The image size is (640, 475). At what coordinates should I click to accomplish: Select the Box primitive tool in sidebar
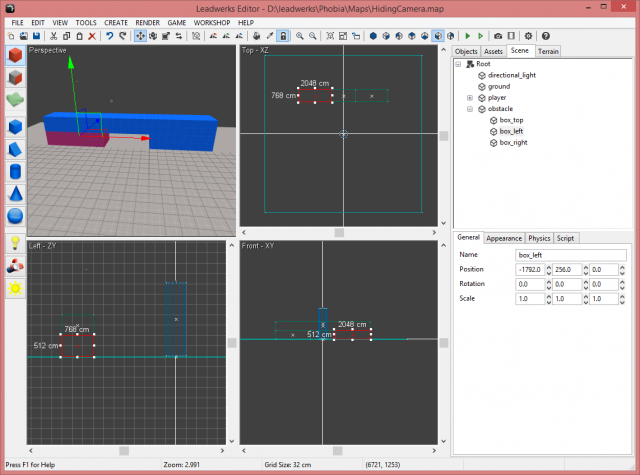pos(15,126)
